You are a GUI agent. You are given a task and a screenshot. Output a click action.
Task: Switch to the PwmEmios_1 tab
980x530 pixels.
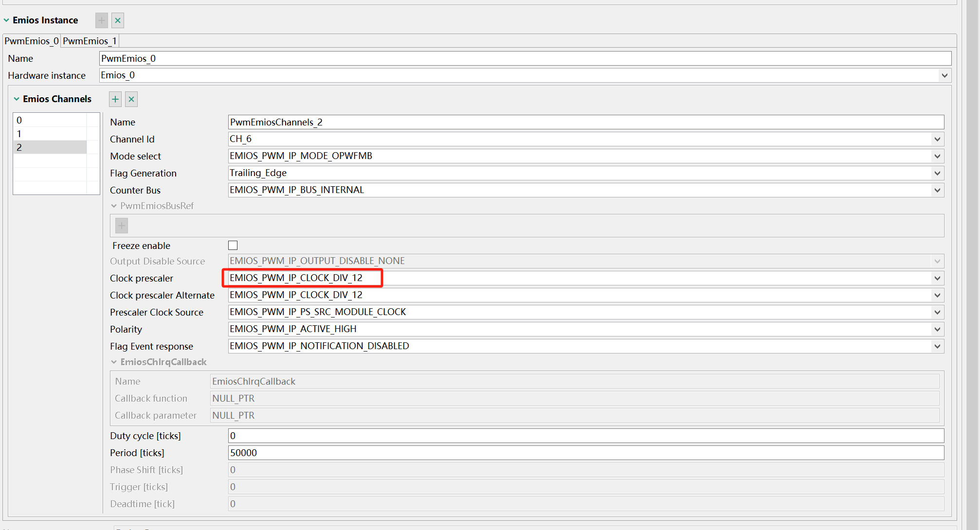(90, 41)
